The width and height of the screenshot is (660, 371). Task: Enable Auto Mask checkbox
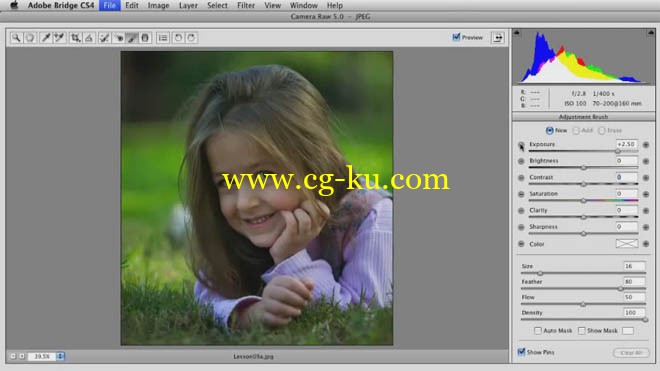538,331
